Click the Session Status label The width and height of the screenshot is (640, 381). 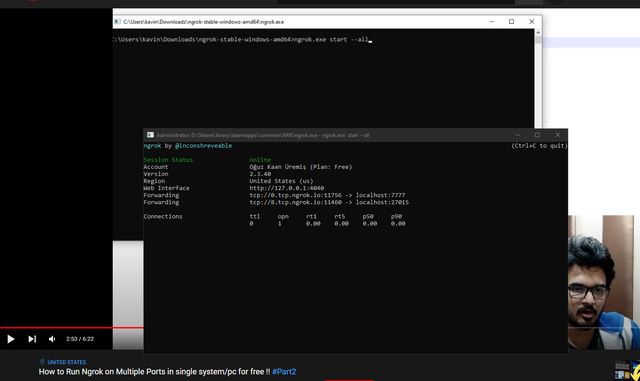click(168, 160)
